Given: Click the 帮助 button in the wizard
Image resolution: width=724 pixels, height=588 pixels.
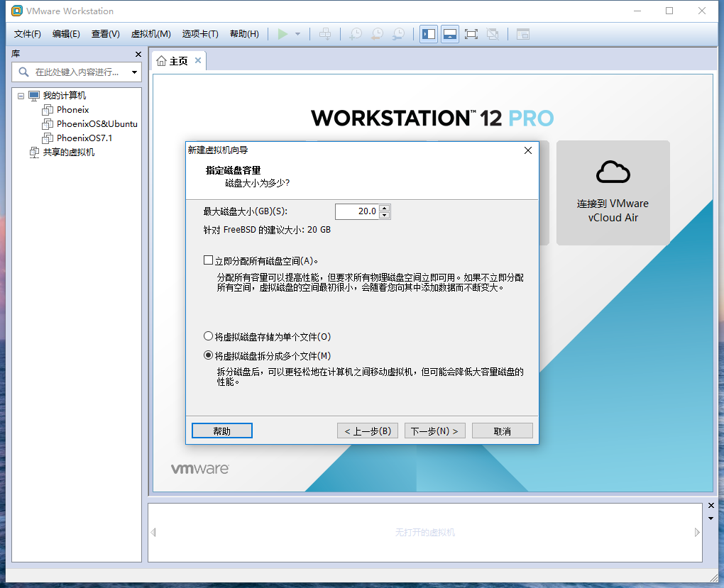Looking at the screenshot, I should pos(221,431).
